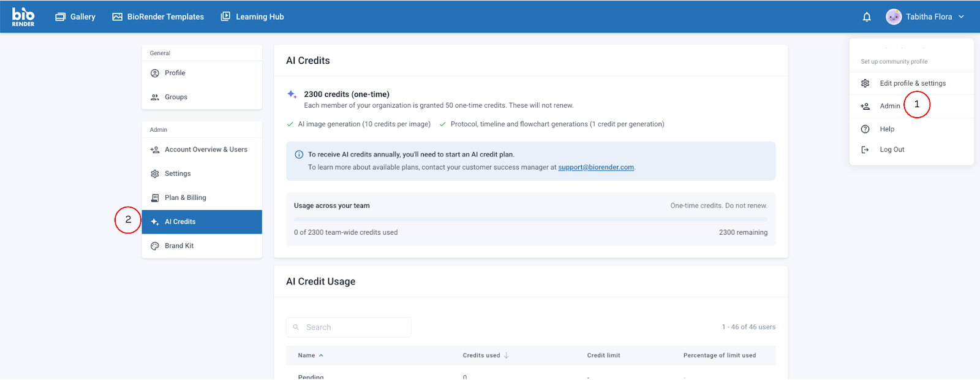Click the info icon in the blue notice
980x380 pixels.
click(x=299, y=154)
